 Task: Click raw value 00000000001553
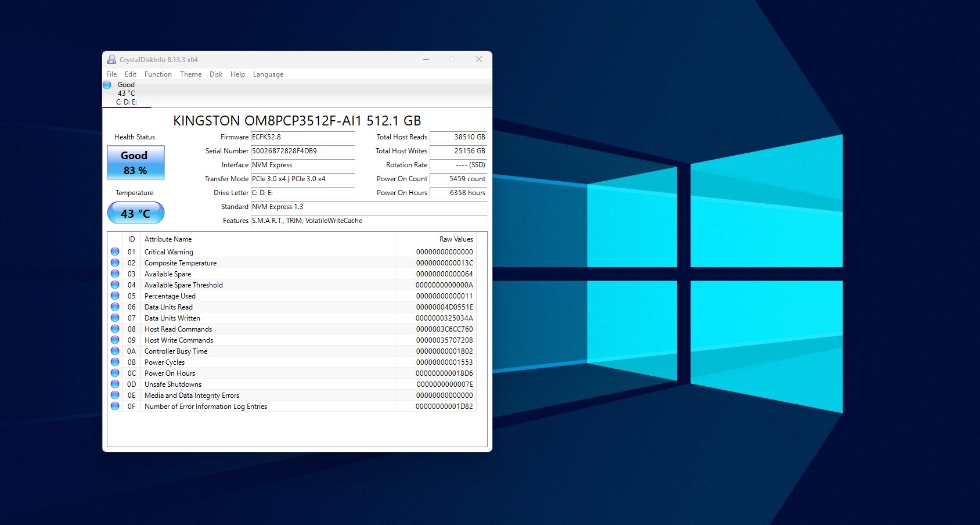click(x=445, y=362)
